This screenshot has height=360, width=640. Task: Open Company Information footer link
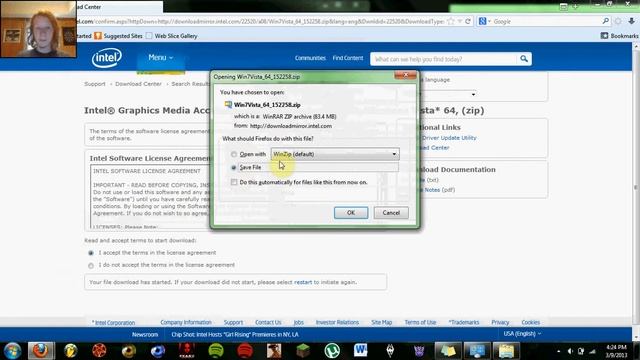click(x=186, y=322)
